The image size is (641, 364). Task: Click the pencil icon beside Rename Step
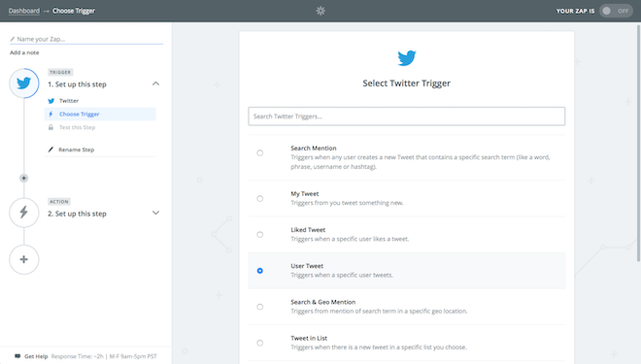[x=51, y=149]
